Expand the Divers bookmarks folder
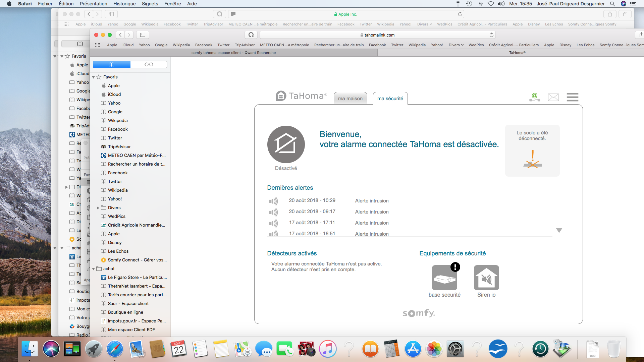 [98, 208]
